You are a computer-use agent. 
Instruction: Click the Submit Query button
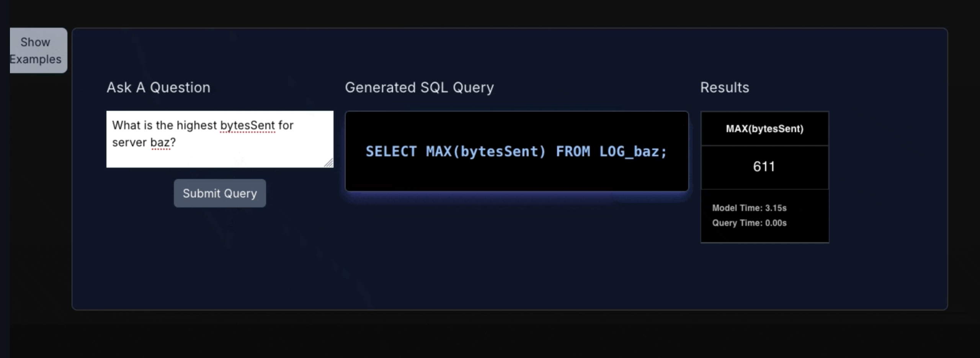tap(219, 193)
